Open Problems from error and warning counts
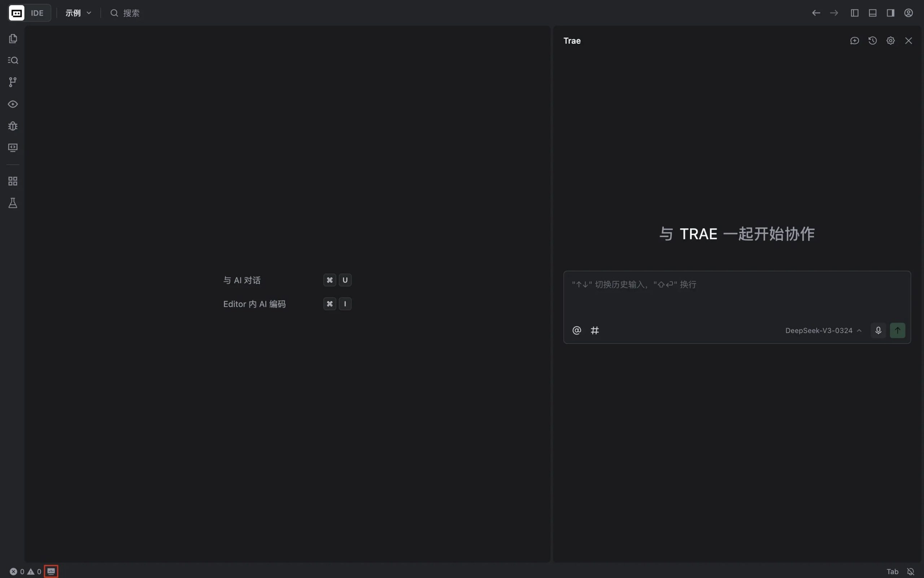Viewport: 924px width, 578px height. pyautogui.click(x=25, y=571)
